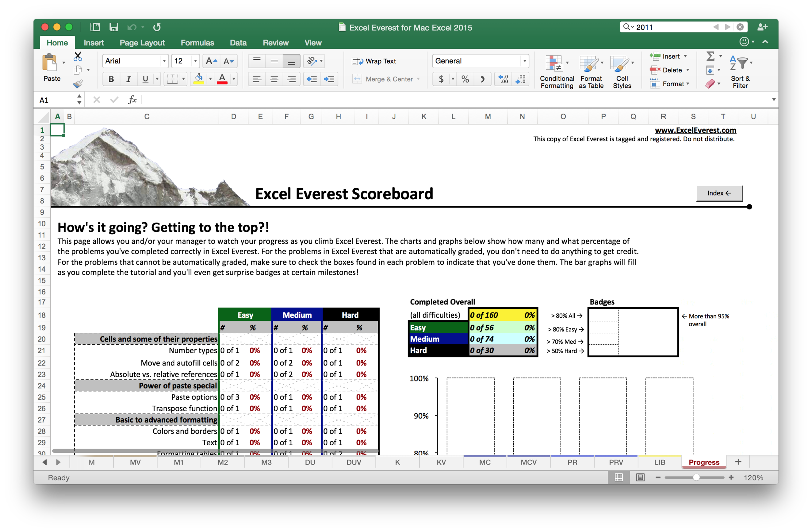This screenshot has height=532, width=812.
Task: Open the Data ribbon tab
Action: pyautogui.click(x=238, y=43)
